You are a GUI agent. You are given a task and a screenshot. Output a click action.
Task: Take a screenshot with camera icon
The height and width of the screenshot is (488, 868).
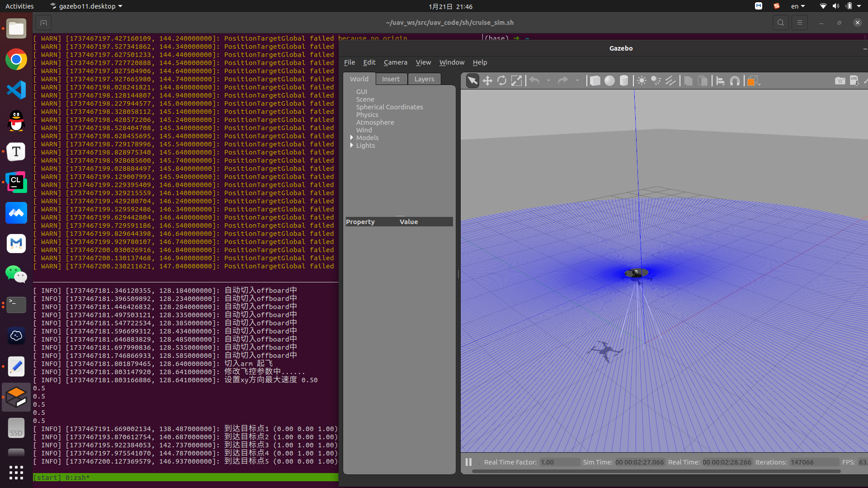pos(840,80)
